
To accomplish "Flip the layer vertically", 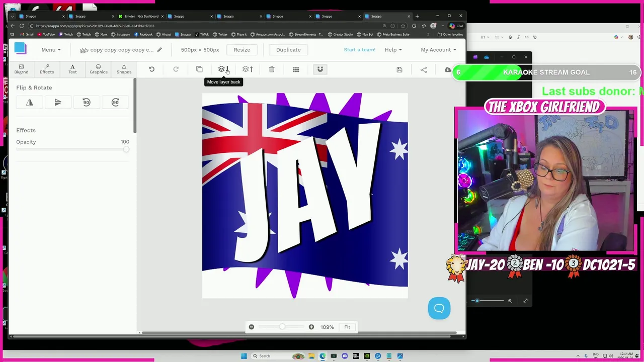I will [58, 103].
